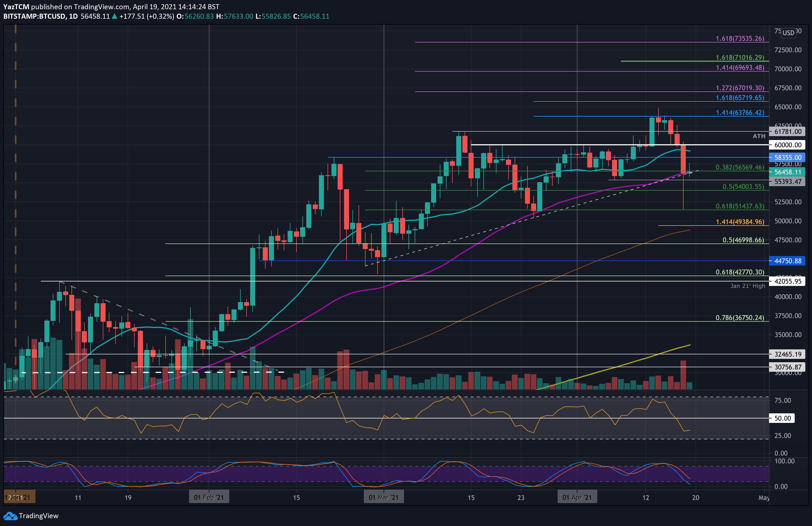
Task: Click the May label on time axis
Action: [x=763, y=498]
